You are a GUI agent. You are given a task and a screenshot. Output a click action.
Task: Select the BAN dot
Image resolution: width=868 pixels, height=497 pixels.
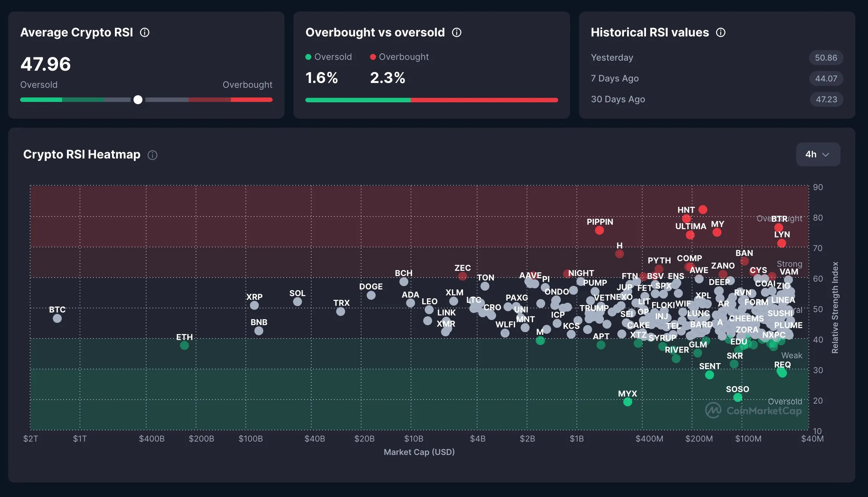coord(745,262)
